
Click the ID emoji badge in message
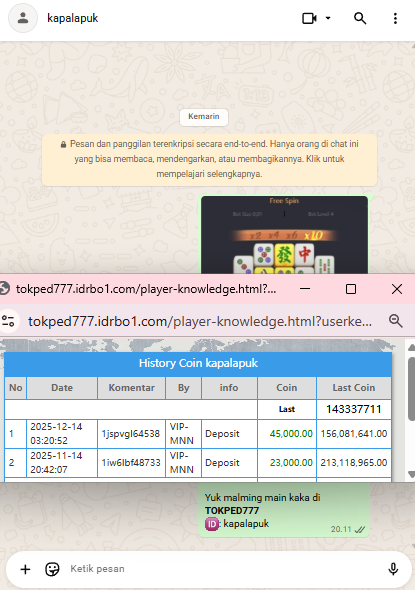(x=212, y=524)
